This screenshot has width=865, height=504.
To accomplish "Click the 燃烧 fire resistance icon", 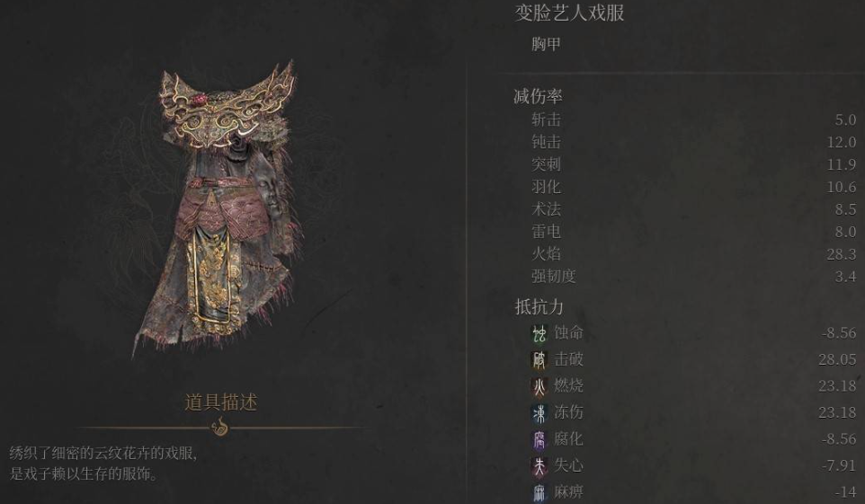I will coord(539,386).
